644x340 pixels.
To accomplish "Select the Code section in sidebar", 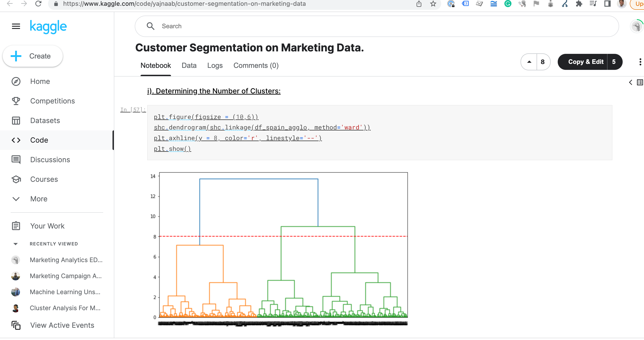I will coord(39,140).
